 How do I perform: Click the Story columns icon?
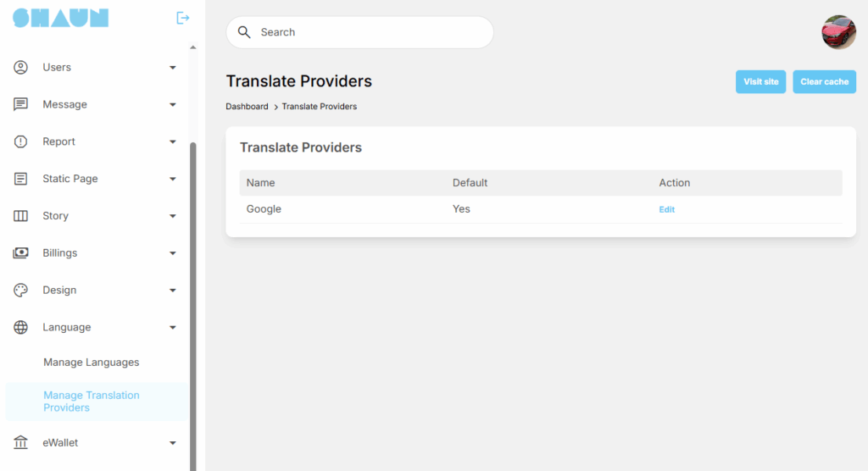(21, 216)
